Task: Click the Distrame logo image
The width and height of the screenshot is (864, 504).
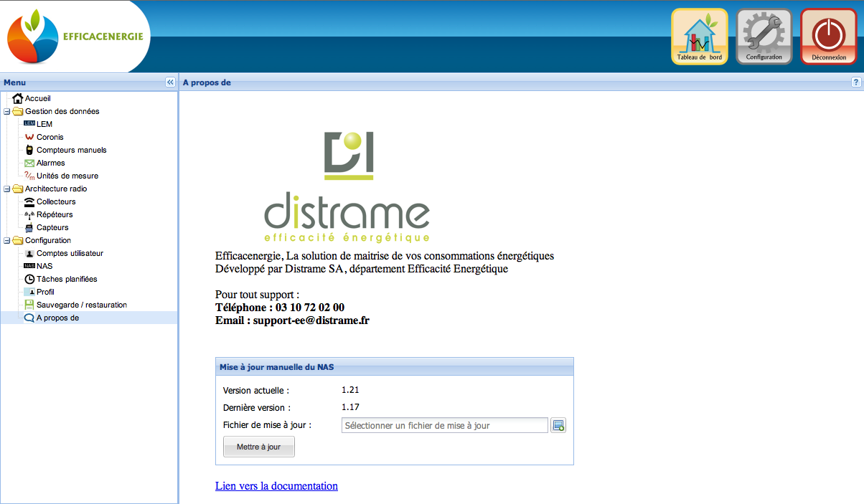Action: pyautogui.click(x=347, y=186)
